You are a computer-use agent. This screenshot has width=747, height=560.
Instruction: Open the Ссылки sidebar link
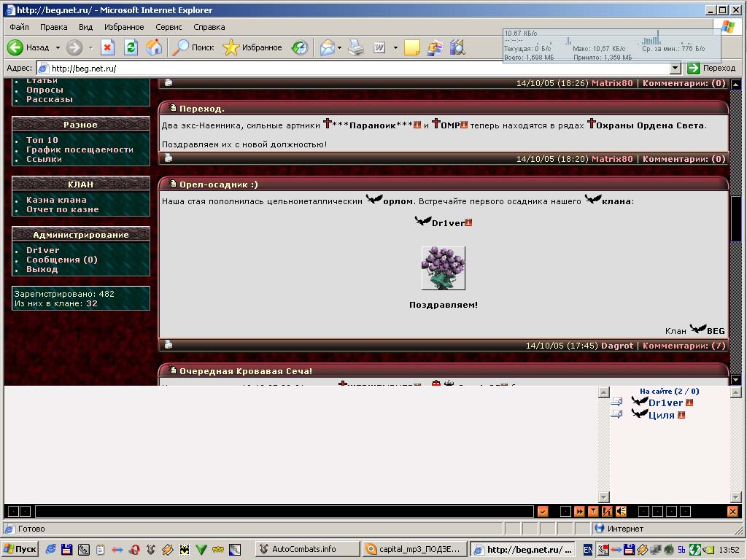[x=44, y=159]
